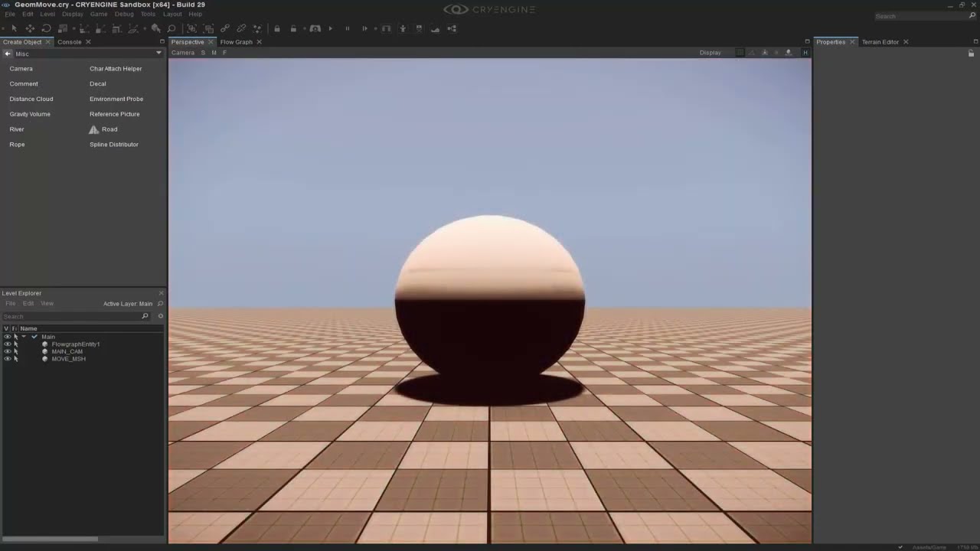Switch to the Perspective tab
Image resolution: width=980 pixels, height=551 pixels.
click(x=188, y=42)
